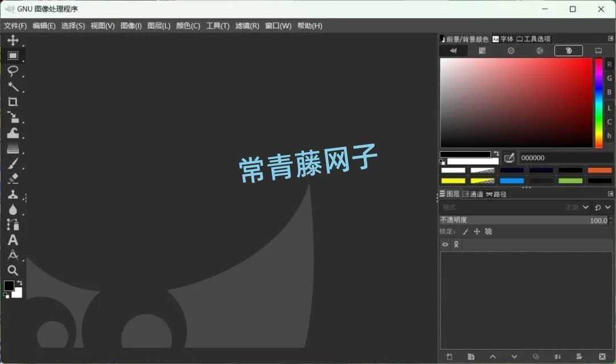The width and height of the screenshot is (616, 364).
Task: Select the Gradient fill tool
Action: tap(13, 148)
